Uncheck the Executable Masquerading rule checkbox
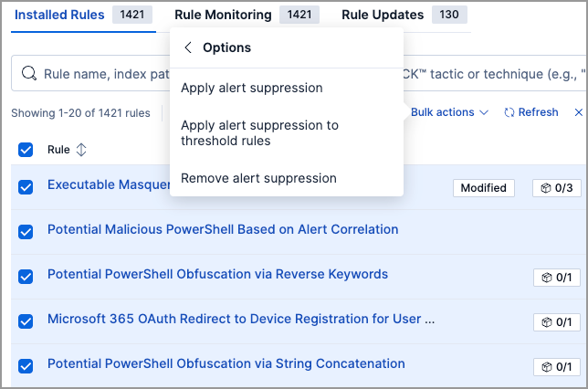This screenshot has height=389, width=588. (x=26, y=187)
